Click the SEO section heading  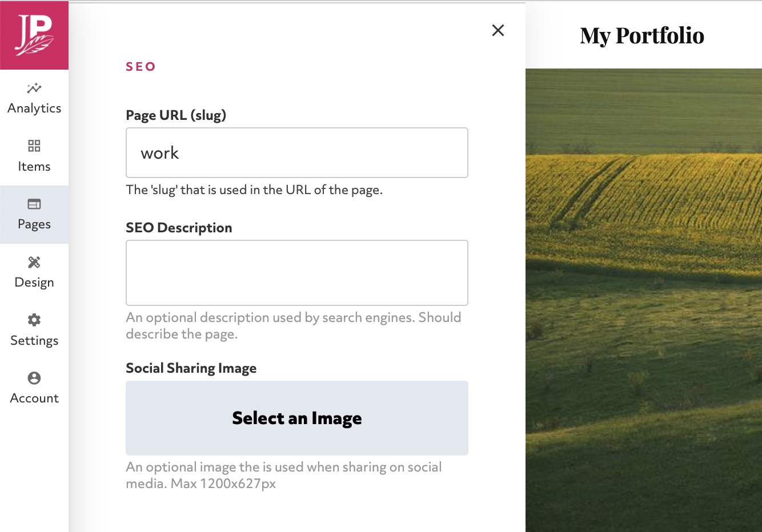pyautogui.click(x=141, y=66)
